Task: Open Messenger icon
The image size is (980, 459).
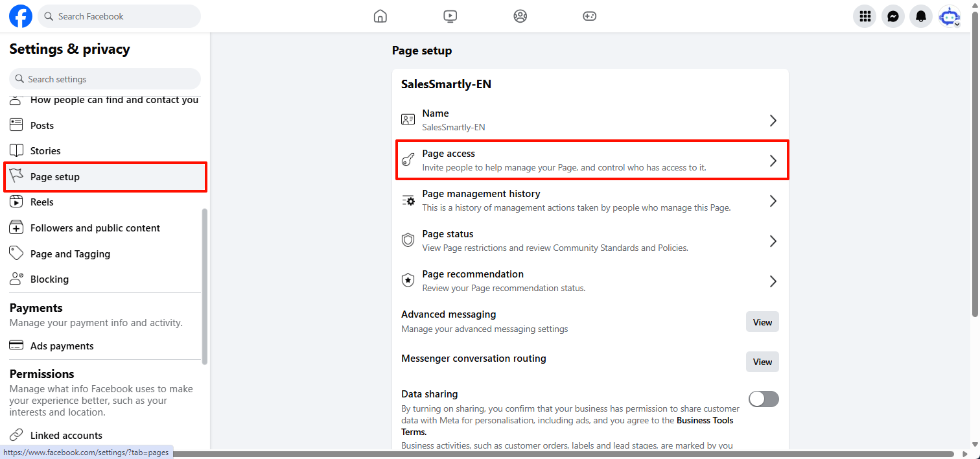Action: pyautogui.click(x=893, y=16)
